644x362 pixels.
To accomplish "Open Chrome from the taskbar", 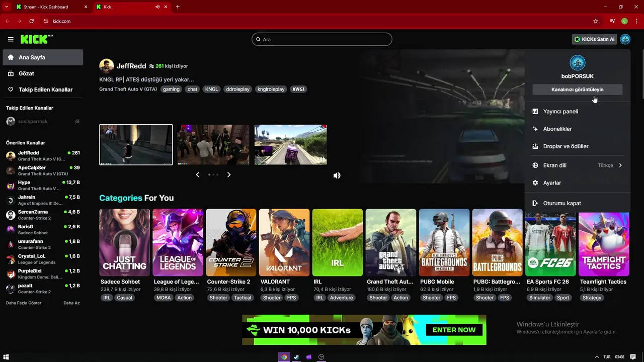I will click(x=284, y=357).
